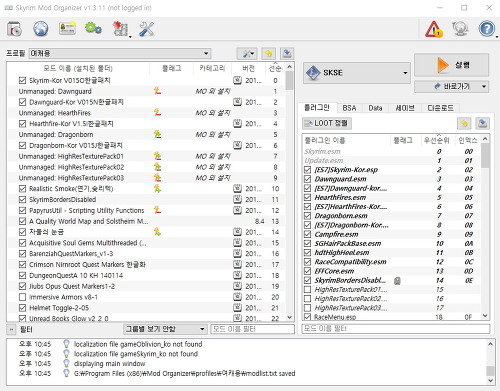Image resolution: width=500 pixels, height=391 pixels.
Task: Open the group view dropdown below mod list
Action: (165, 329)
